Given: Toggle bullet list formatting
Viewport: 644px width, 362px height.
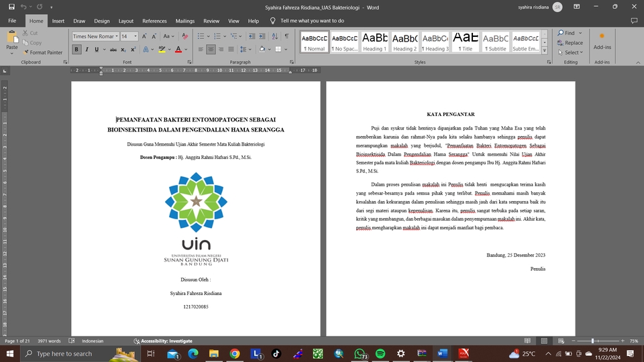Looking at the screenshot, I should pyautogui.click(x=201, y=36).
